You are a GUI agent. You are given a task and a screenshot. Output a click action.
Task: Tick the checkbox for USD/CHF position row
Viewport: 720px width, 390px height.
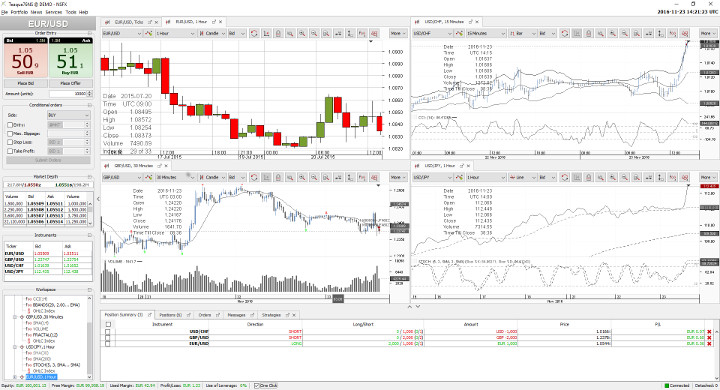tap(108, 332)
